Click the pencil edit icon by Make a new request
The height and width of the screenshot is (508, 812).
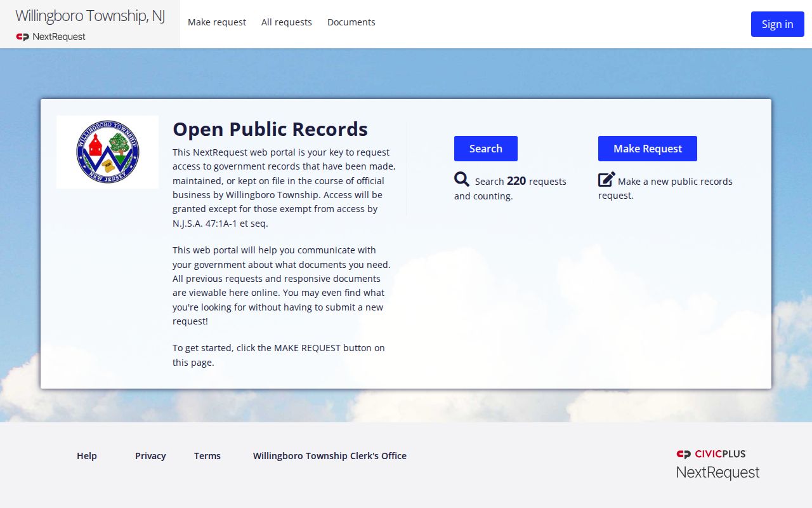[606, 179]
